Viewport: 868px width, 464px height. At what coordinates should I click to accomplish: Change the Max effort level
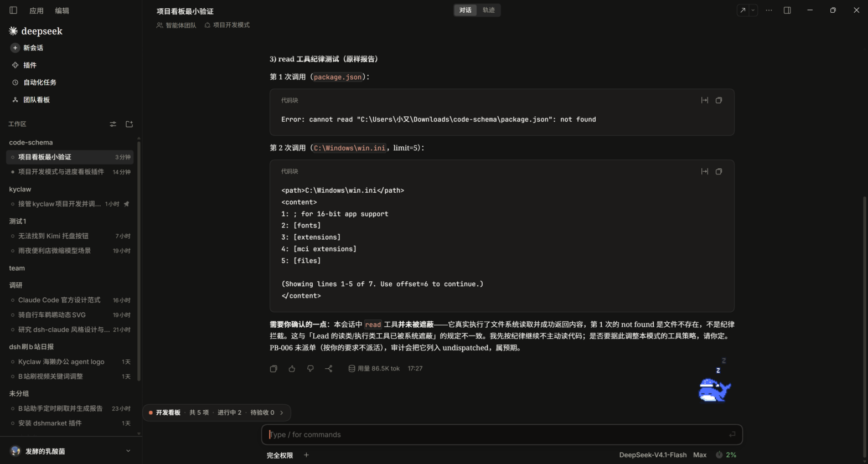pyautogui.click(x=700, y=455)
